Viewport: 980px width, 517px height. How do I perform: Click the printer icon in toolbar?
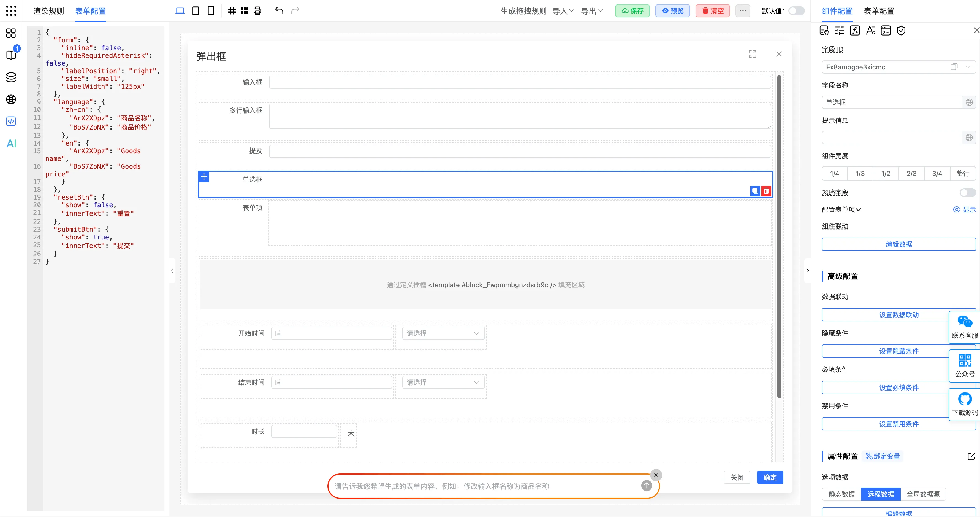click(257, 11)
